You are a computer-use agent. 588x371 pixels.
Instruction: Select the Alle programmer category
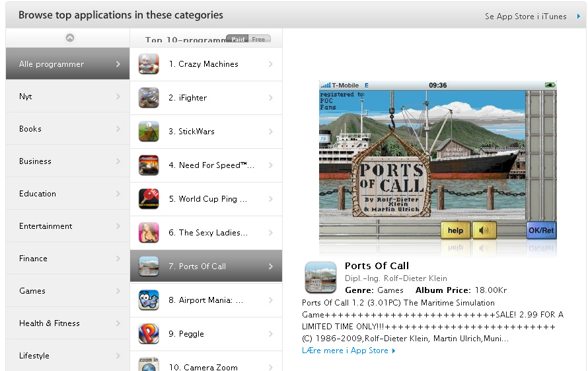pos(67,63)
